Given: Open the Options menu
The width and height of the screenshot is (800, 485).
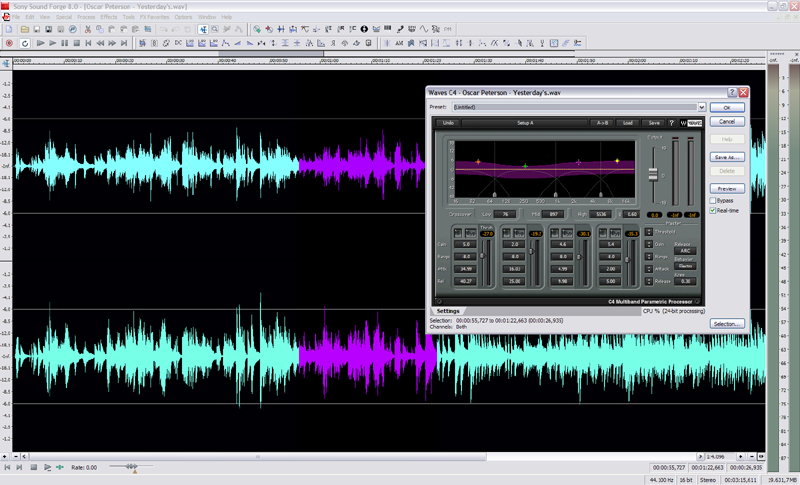Looking at the screenshot, I should pyautogui.click(x=184, y=17).
